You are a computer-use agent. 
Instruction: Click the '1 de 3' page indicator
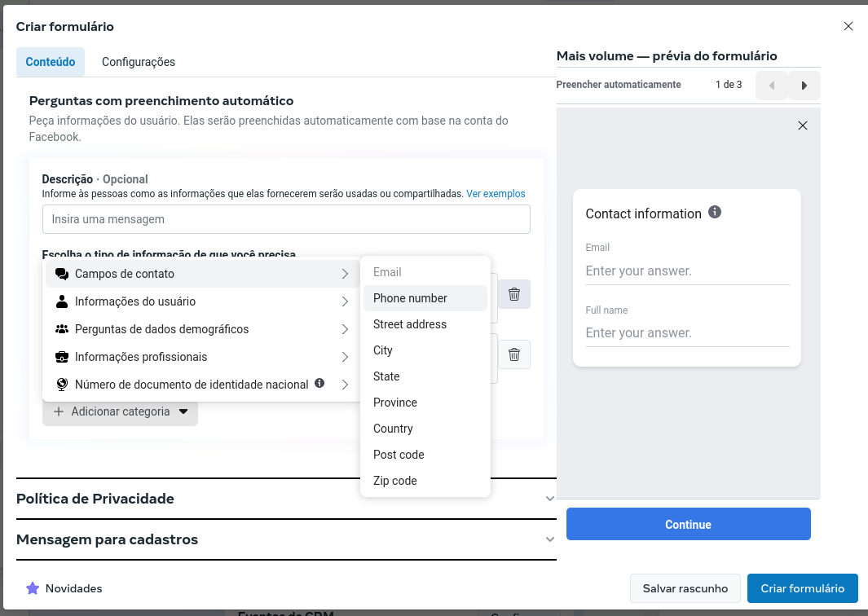[729, 85]
